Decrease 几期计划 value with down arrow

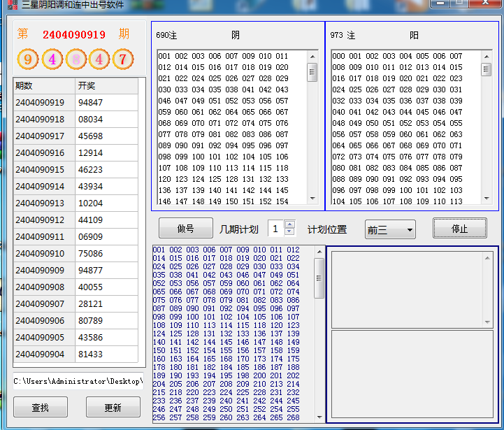(x=290, y=233)
